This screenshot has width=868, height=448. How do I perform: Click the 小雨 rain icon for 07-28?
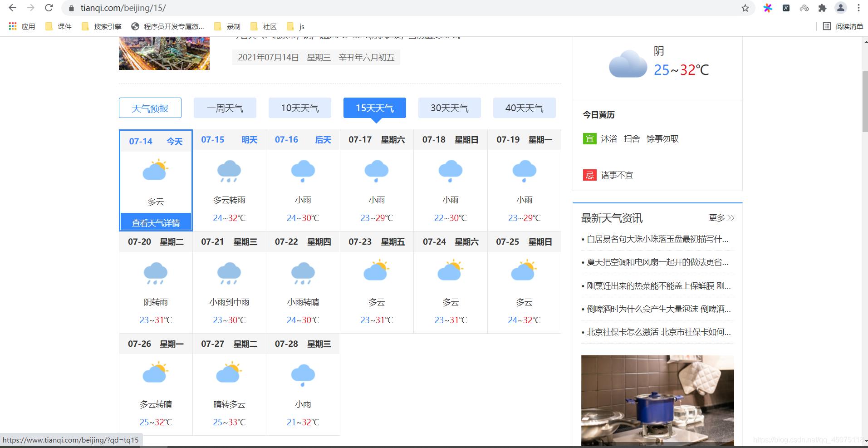[303, 374]
